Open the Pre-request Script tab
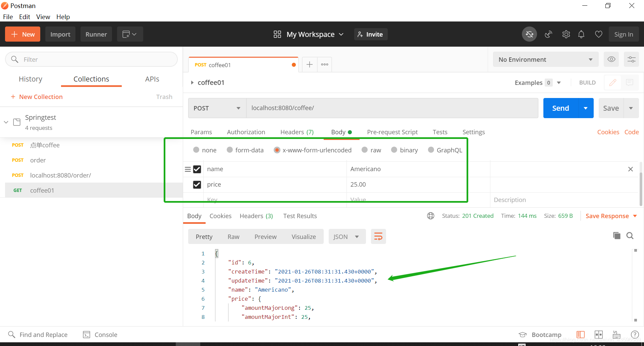This screenshot has width=644, height=346. 392,132
